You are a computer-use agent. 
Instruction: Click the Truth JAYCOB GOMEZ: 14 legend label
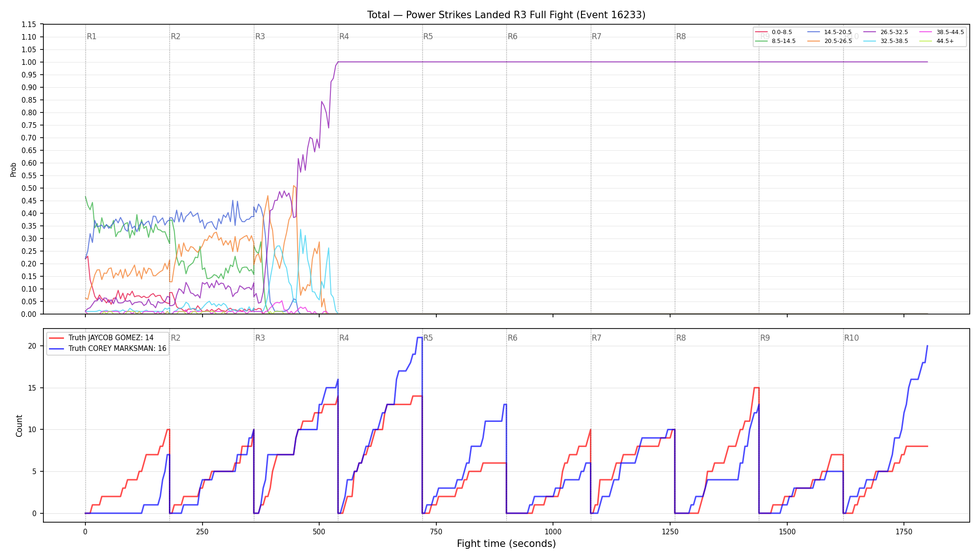(111, 338)
